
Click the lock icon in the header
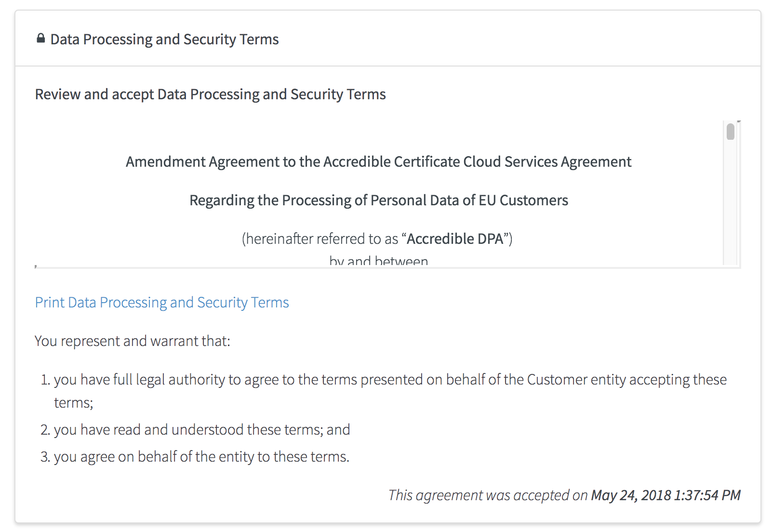41,39
